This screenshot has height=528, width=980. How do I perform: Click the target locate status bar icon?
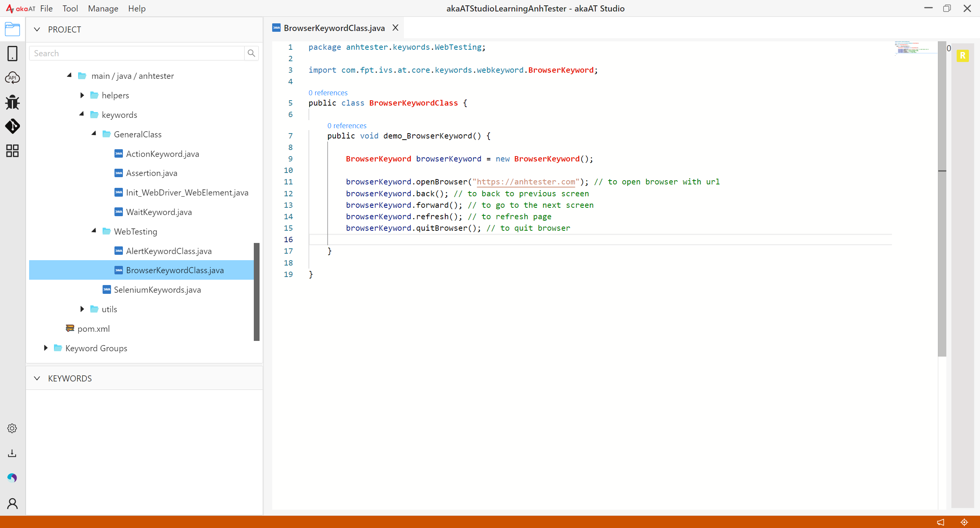tap(964, 522)
